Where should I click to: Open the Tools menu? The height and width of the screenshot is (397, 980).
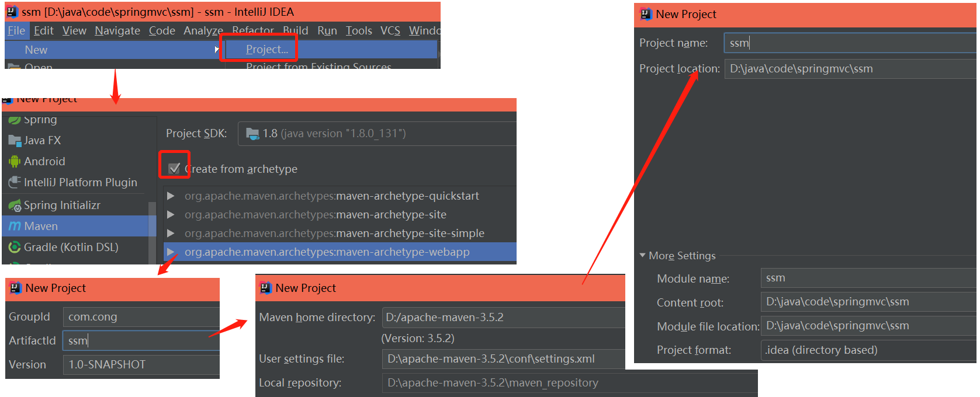click(x=359, y=31)
